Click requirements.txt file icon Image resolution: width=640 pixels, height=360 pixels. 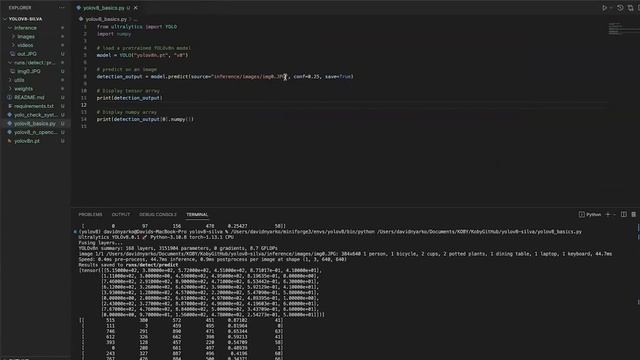pos(9,106)
